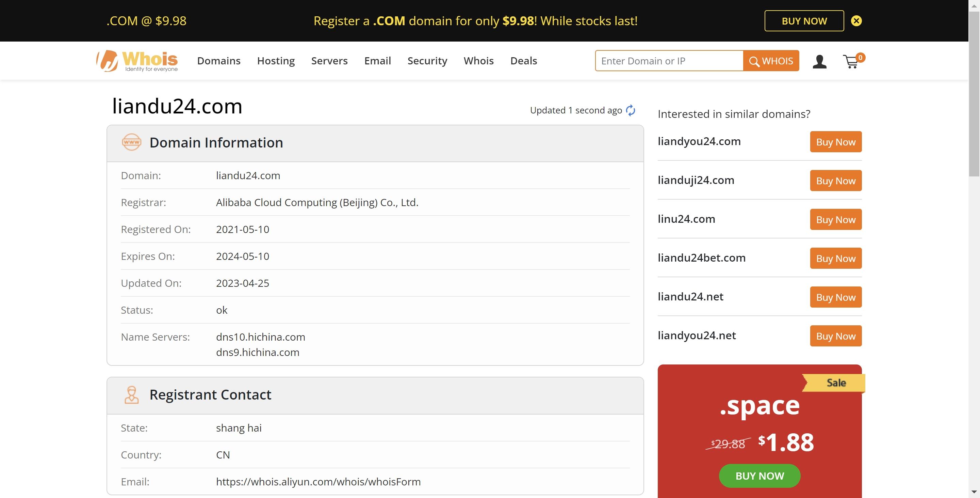Click the domain refresh icon
980x498 pixels.
(631, 109)
